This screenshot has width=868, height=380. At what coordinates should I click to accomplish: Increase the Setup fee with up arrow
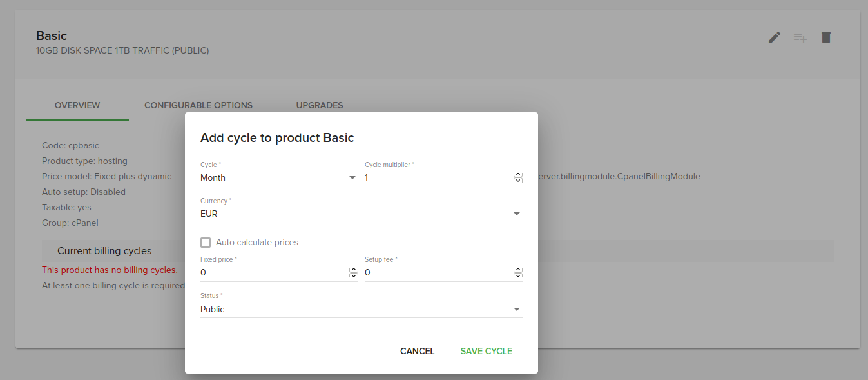pos(517,270)
